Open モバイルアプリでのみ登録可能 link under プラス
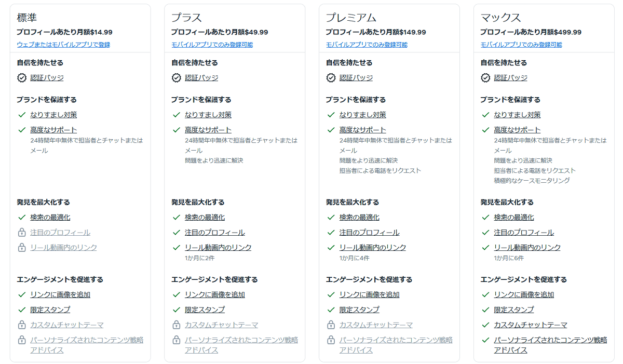The width and height of the screenshot is (623, 364). tap(212, 45)
